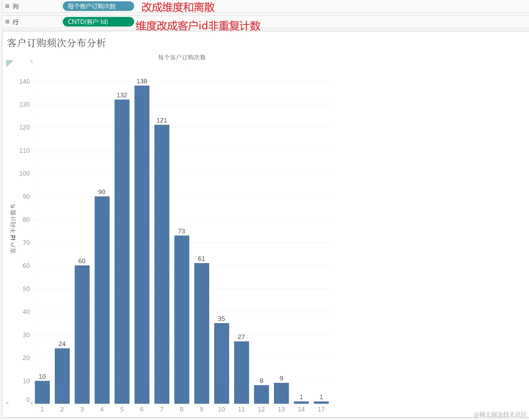Select the chart title 客户订购频次分布分析
Viewport: 529px width, 420px height.
56,43
